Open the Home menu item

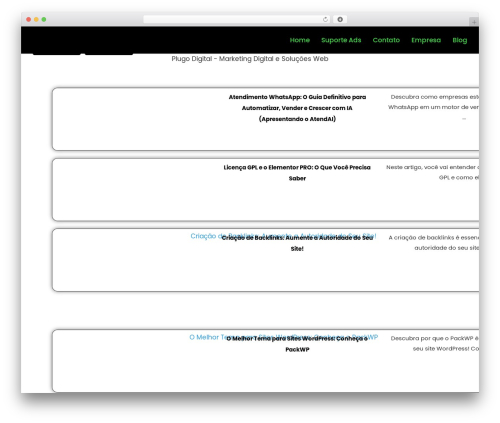pyautogui.click(x=300, y=40)
